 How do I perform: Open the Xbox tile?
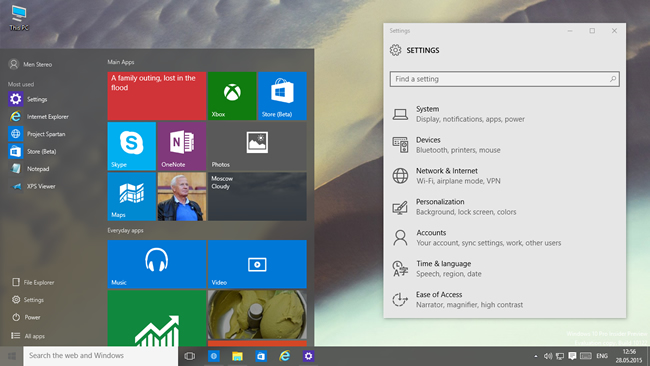coord(232,96)
